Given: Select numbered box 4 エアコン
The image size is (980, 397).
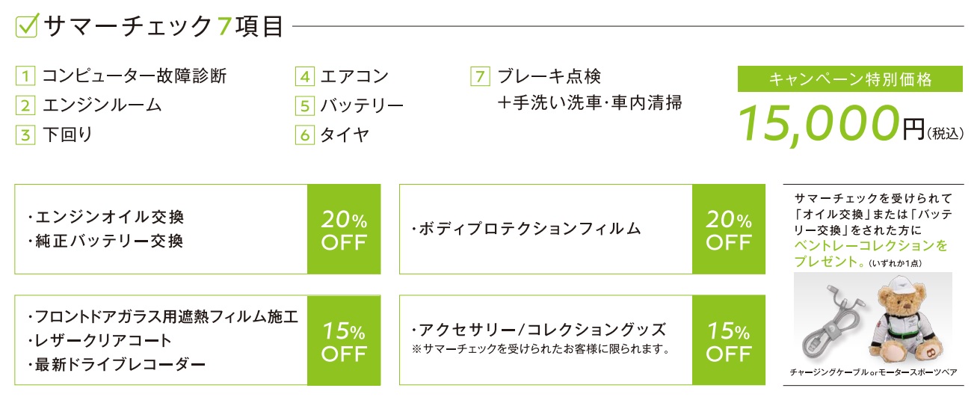Looking at the screenshot, I should pos(304,76).
